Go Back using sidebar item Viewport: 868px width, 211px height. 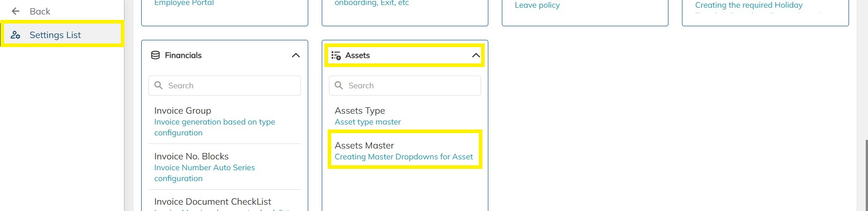coord(40,11)
